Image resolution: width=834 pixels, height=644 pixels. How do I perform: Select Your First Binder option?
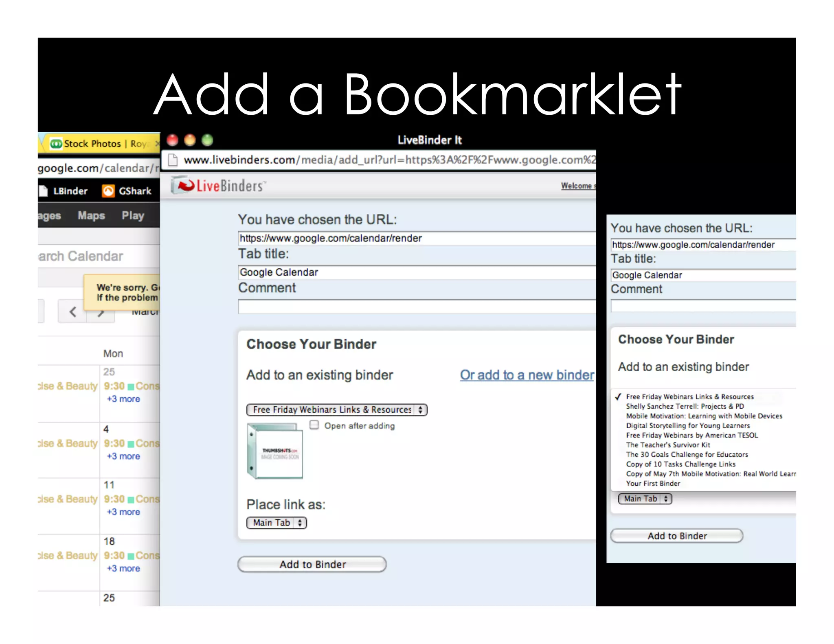(653, 484)
